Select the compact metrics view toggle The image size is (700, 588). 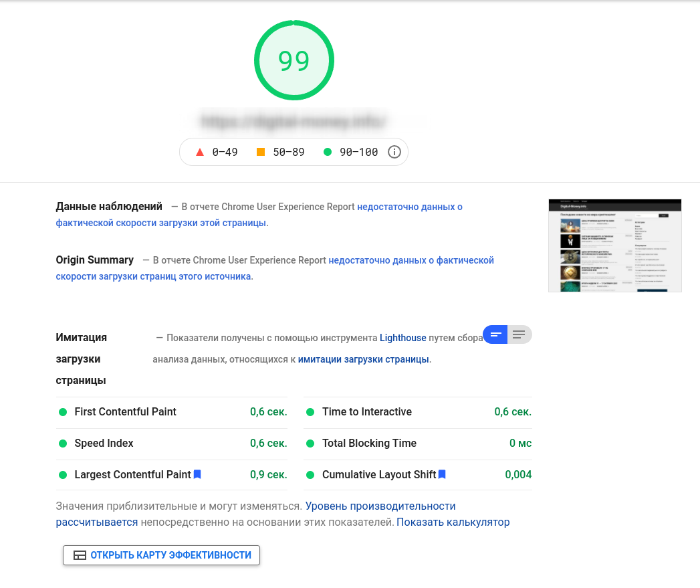[495, 334]
